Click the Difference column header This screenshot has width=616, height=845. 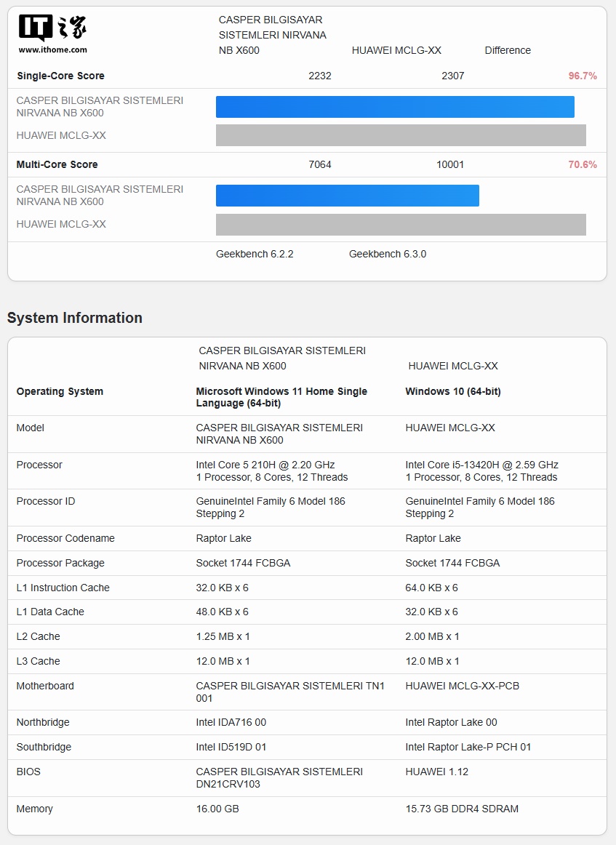pos(508,50)
